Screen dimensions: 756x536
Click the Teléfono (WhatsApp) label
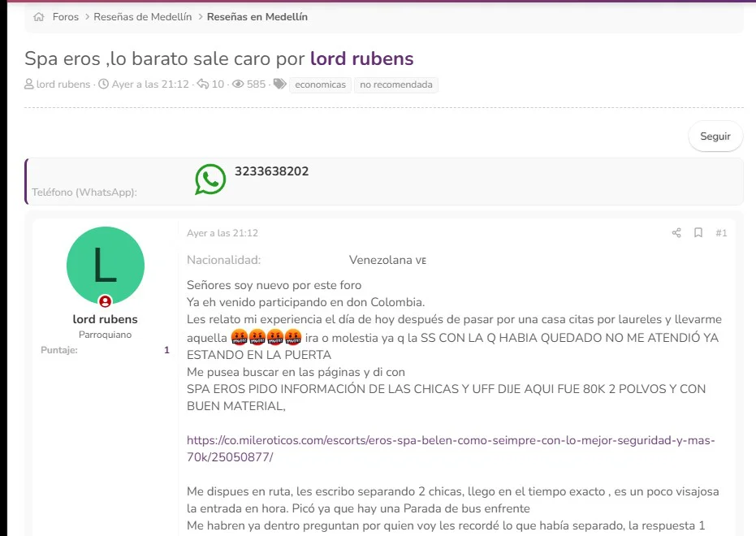pyautogui.click(x=84, y=192)
